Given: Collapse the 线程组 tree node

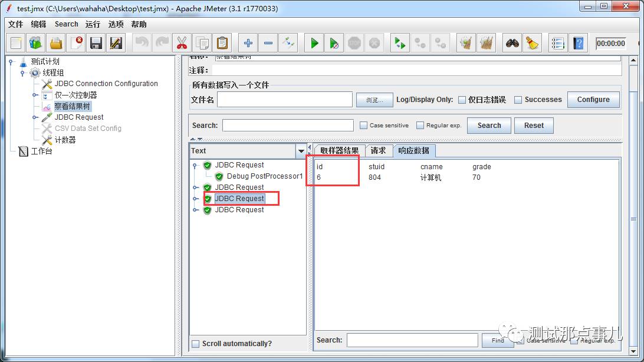Looking at the screenshot, I should pyautogui.click(x=23, y=73).
